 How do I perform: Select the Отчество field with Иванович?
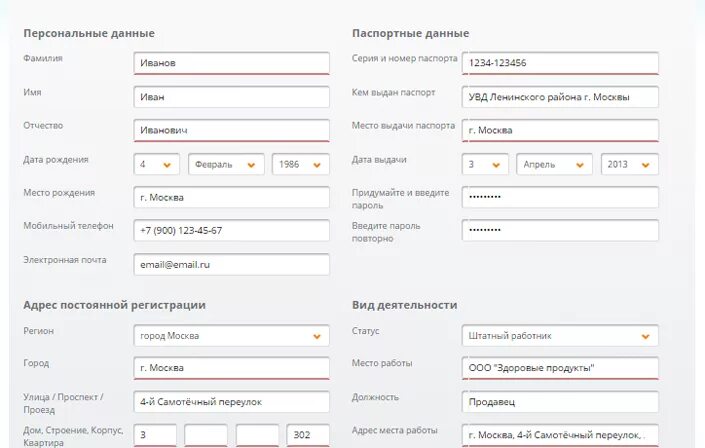tap(232, 130)
